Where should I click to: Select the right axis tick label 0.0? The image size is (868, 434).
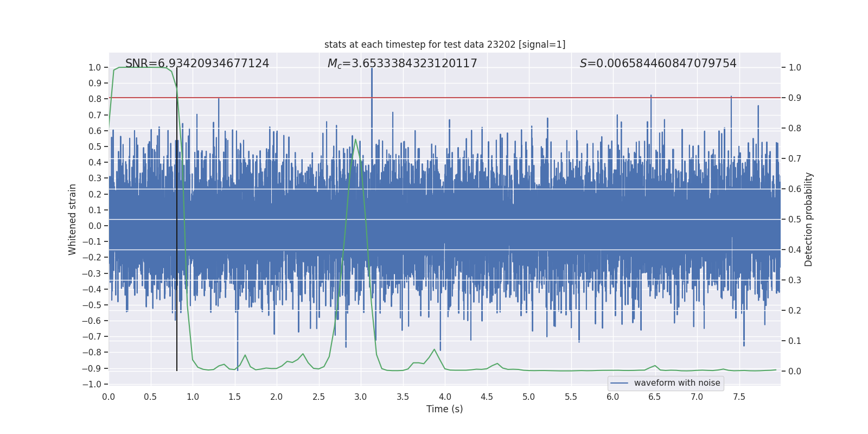(x=794, y=372)
